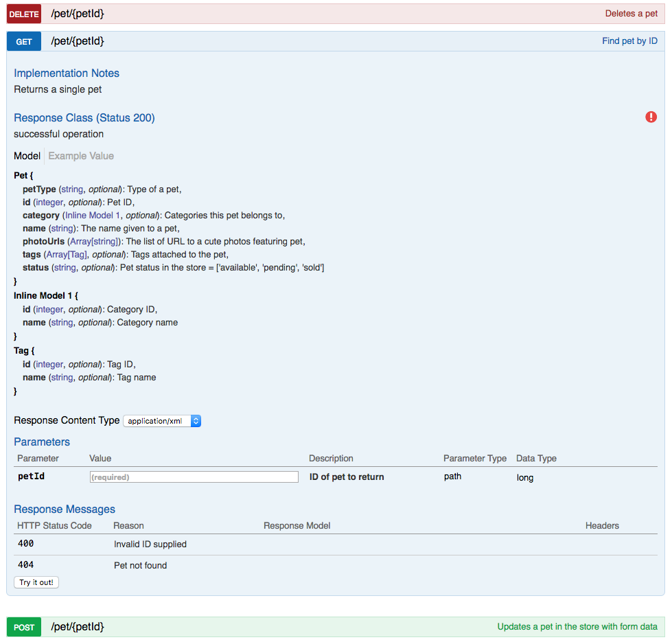672x642 pixels.
Task: Click the 'Find pet by ID' link
Action: click(x=629, y=41)
